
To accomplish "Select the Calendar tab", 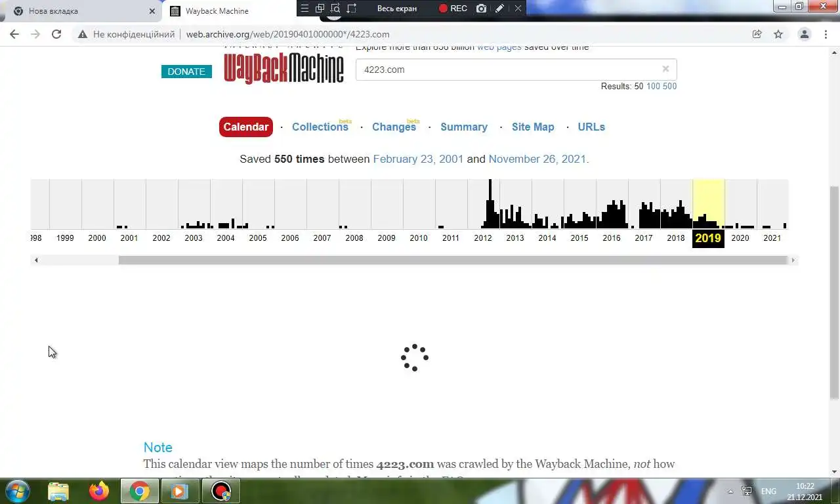I will coord(246,127).
